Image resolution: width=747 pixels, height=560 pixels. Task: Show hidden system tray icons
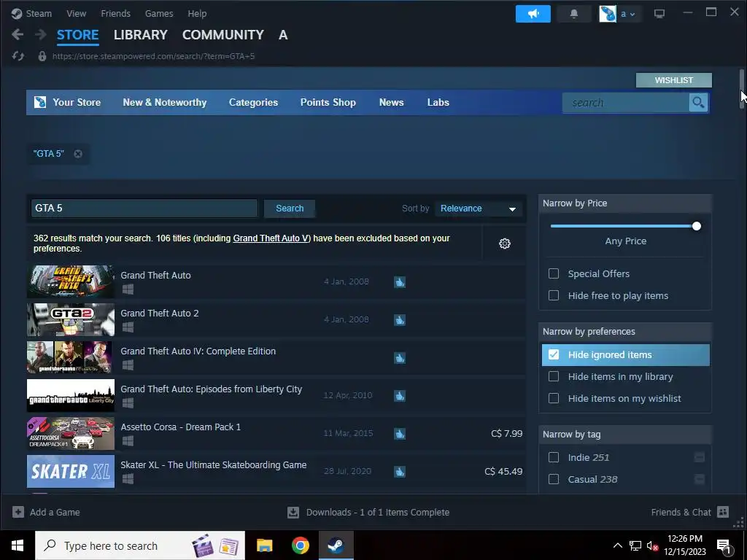tap(617, 545)
